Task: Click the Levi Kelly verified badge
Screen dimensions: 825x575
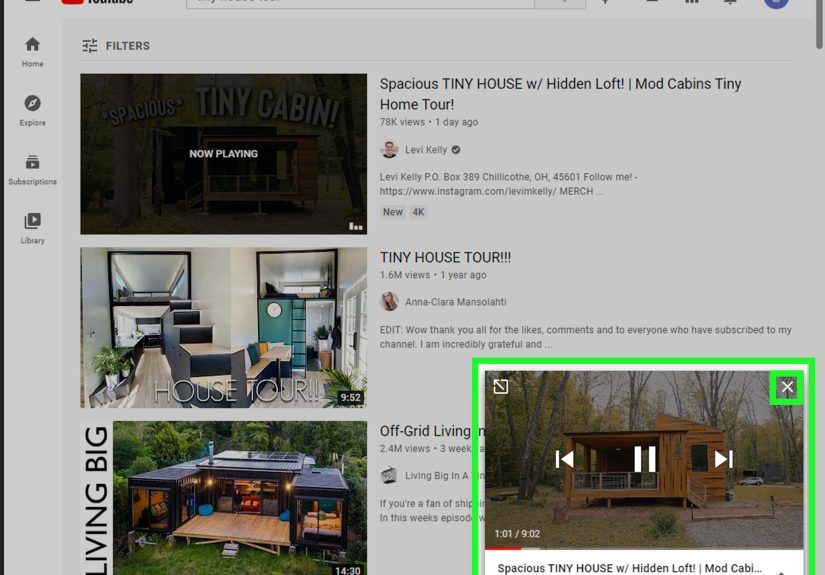Action: 456,150
